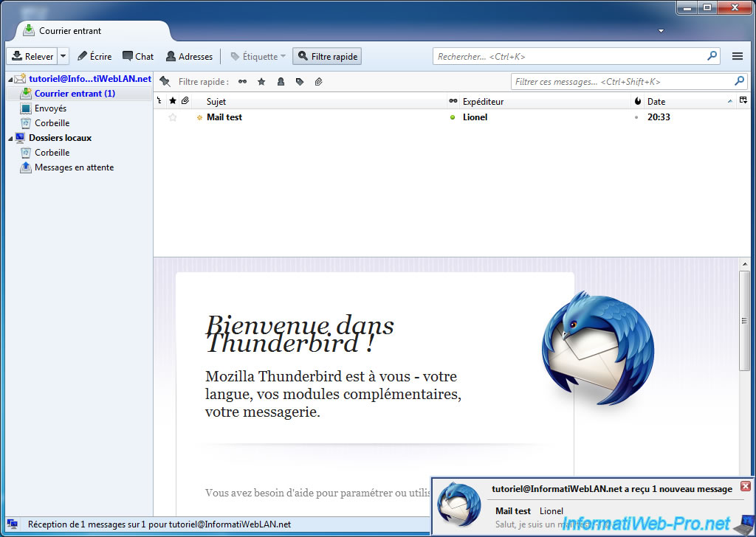
Task: Toggle junk status dot for Mail test
Action: point(636,117)
